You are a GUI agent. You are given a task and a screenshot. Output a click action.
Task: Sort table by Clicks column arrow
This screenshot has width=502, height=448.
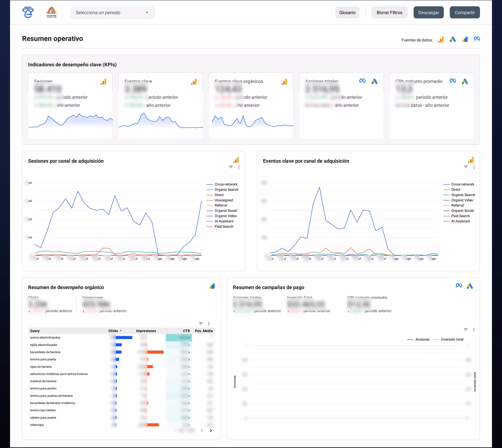tap(120, 331)
